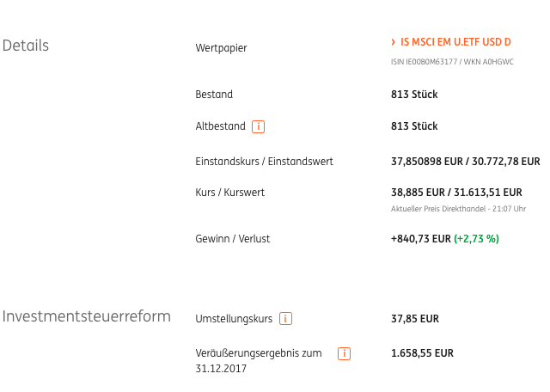The image size is (550, 392).
Task: Select the Einstandskurs / Einstandswert label
Action: point(264,162)
